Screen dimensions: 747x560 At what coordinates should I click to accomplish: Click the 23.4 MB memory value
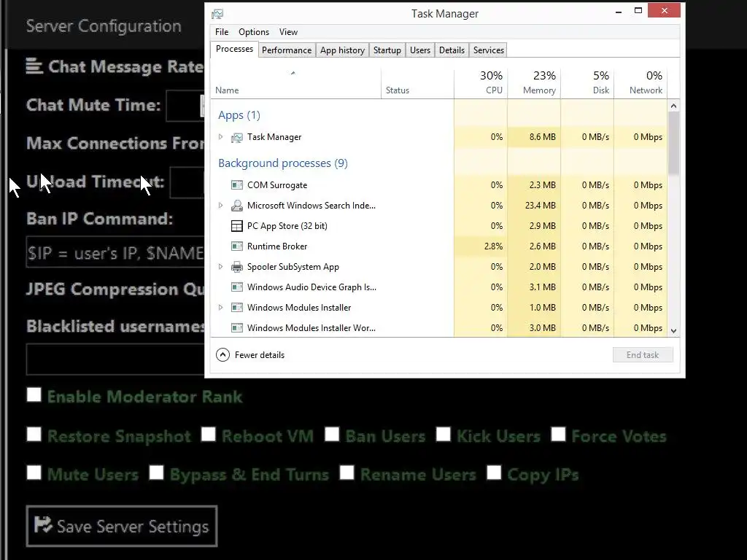[x=540, y=205]
